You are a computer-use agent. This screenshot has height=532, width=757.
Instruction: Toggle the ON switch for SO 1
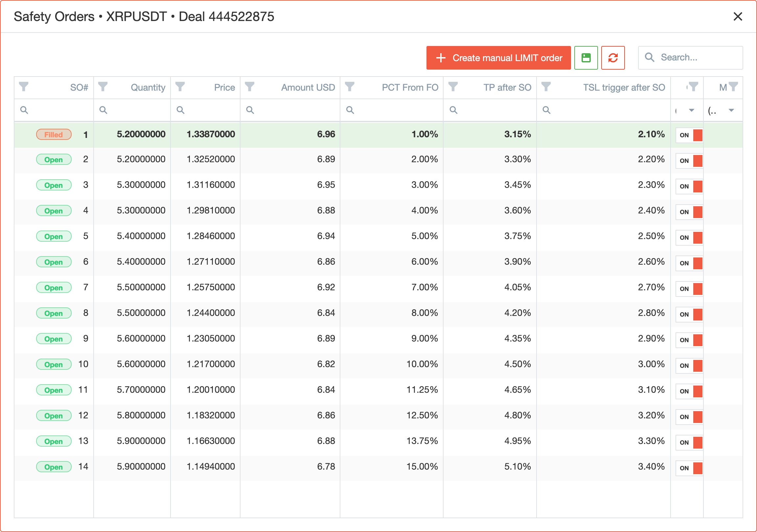(689, 135)
